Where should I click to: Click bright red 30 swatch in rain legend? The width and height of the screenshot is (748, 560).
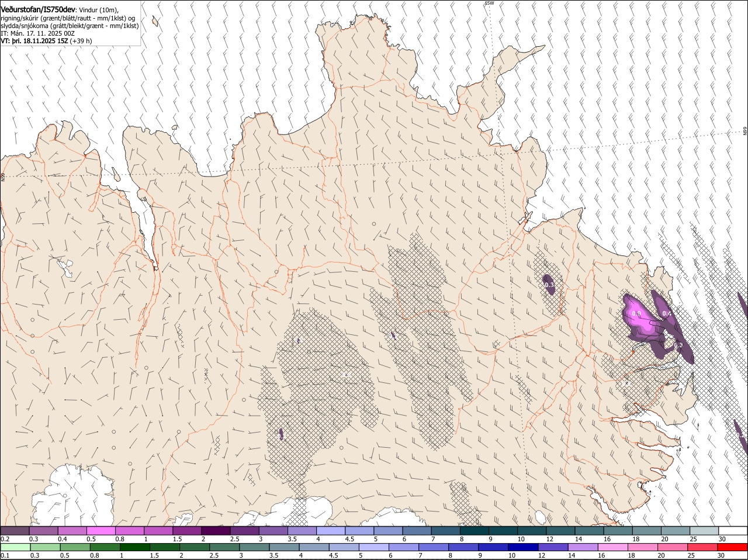pyautogui.click(x=732, y=547)
